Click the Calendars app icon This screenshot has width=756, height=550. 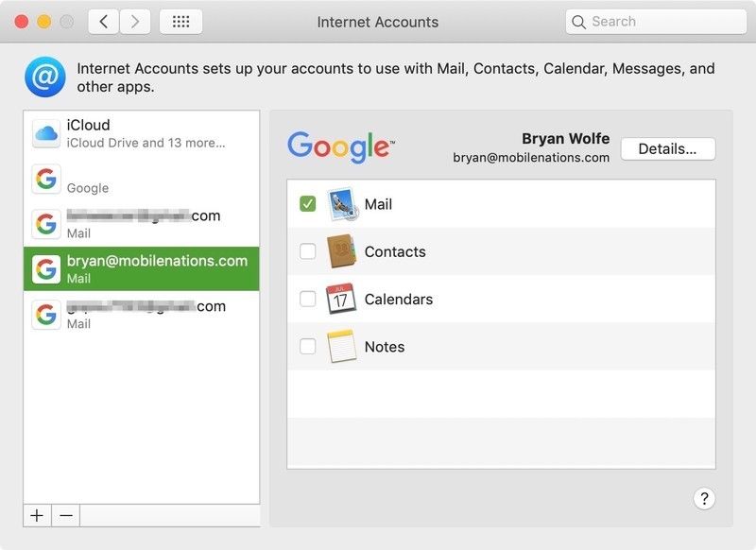point(341,299)
